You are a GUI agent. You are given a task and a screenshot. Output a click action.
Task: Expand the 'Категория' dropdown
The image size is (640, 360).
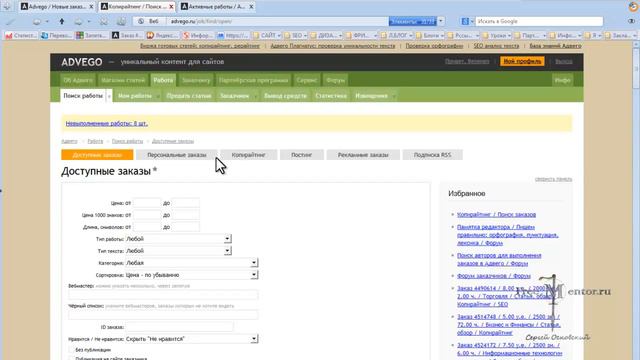pyautogui.click(x=254, y=263)
